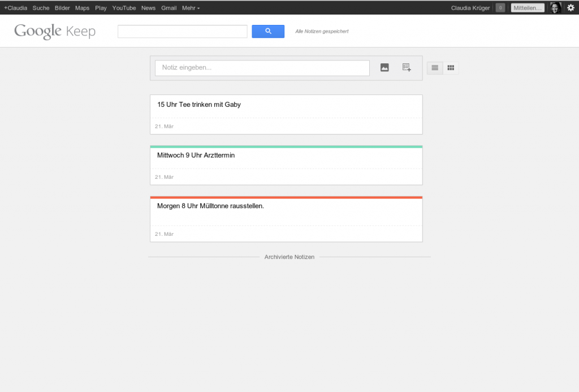
Task: Click the date under the Tee trinken note
Action: point(165,126)
